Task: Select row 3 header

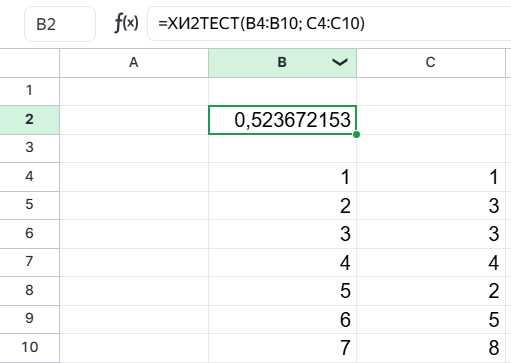Action: pos(30,148)
